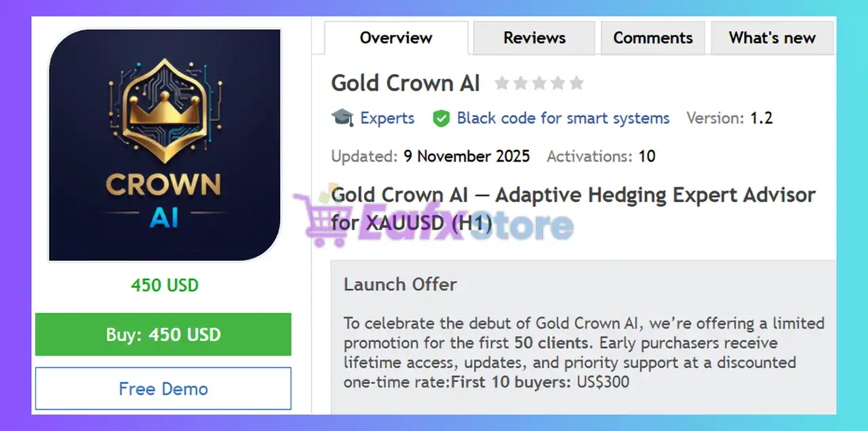Click the Free Demo button
The image size is (868, 431).
pos(163,389)
